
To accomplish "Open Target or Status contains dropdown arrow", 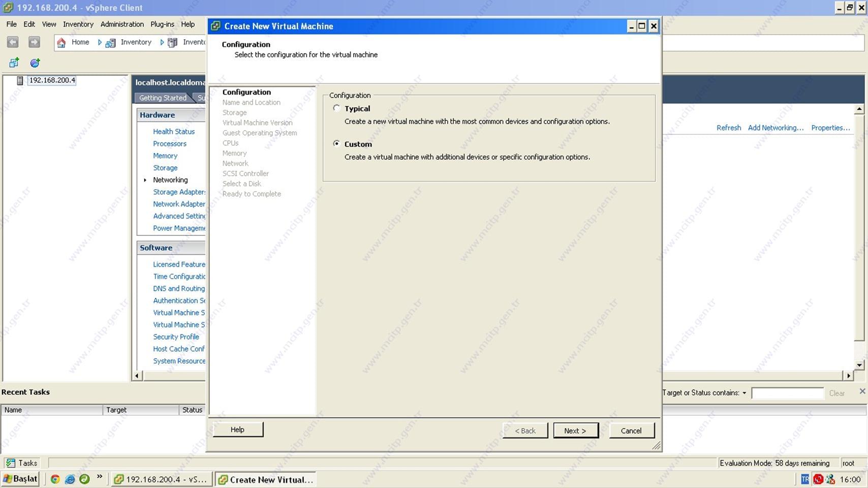I will pyautogui.click(x=744, y=393).
